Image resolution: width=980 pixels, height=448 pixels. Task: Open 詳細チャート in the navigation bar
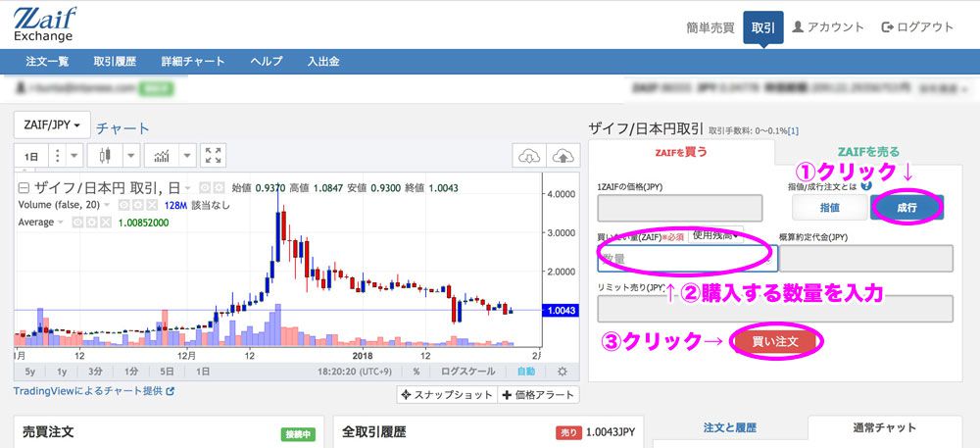pos(193,61)
